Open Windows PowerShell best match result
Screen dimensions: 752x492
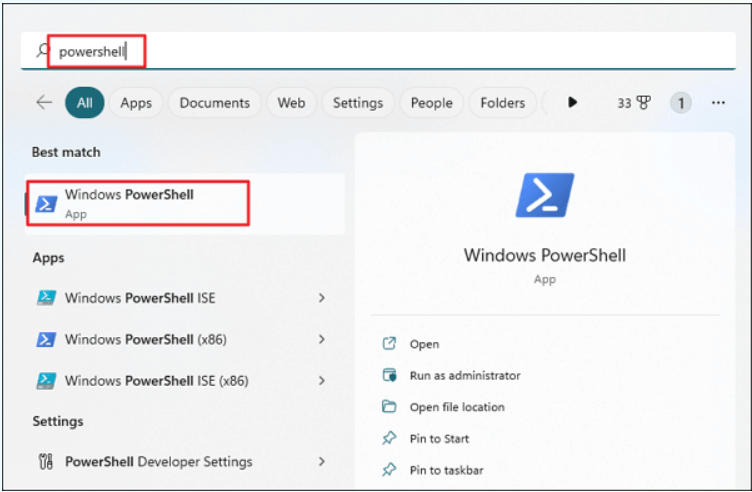pyautogui.click(x=185, y=203)
